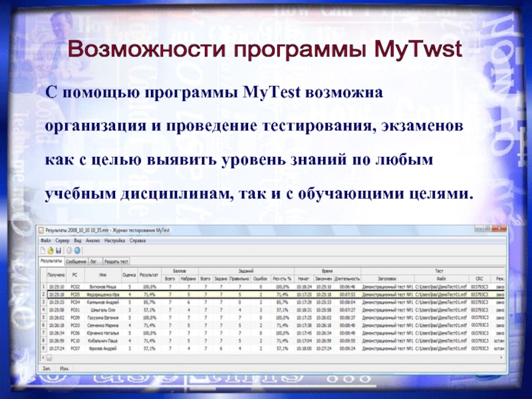The width and height of the screenshot is (532, 399).
Task: Open the Файл menu
Action: [45, 241]
